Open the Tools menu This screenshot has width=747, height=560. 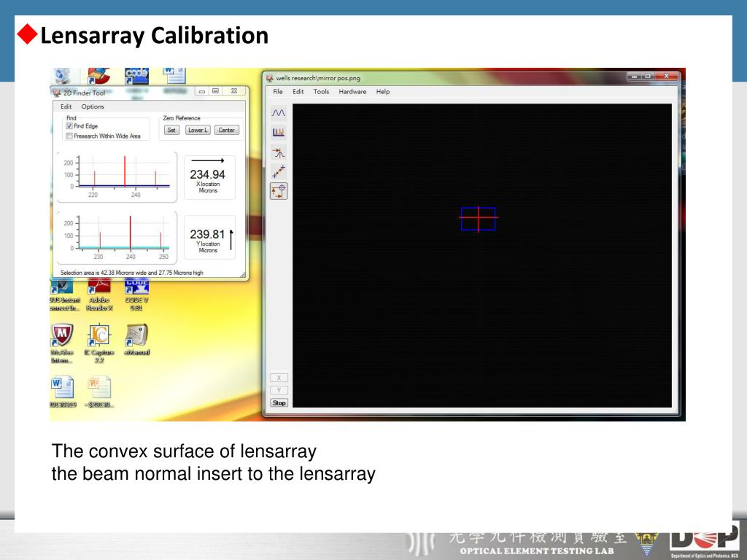pos(321,91)
